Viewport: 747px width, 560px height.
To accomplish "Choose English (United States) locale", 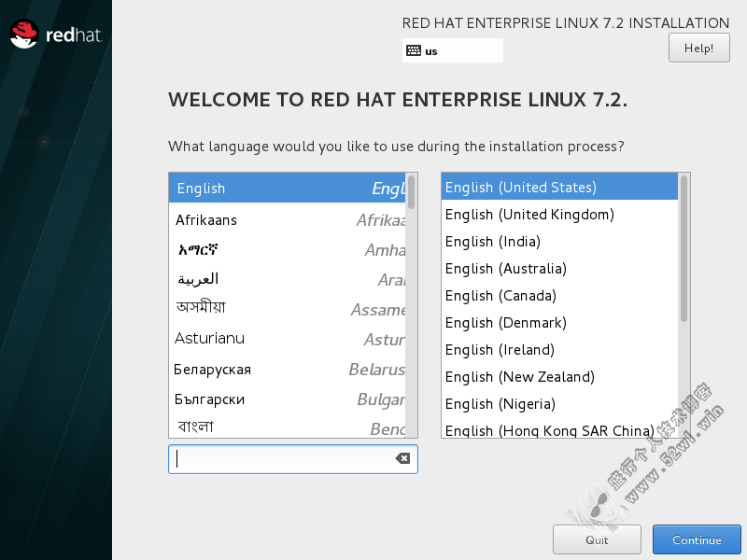I will (559, 188).
